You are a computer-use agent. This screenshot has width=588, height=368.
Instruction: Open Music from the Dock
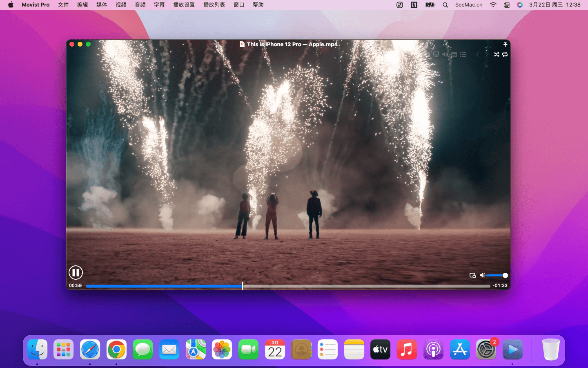click(x=407, y=350)
